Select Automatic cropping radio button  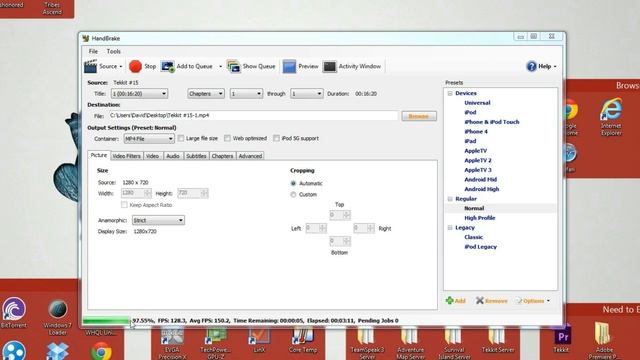point(293,183)
